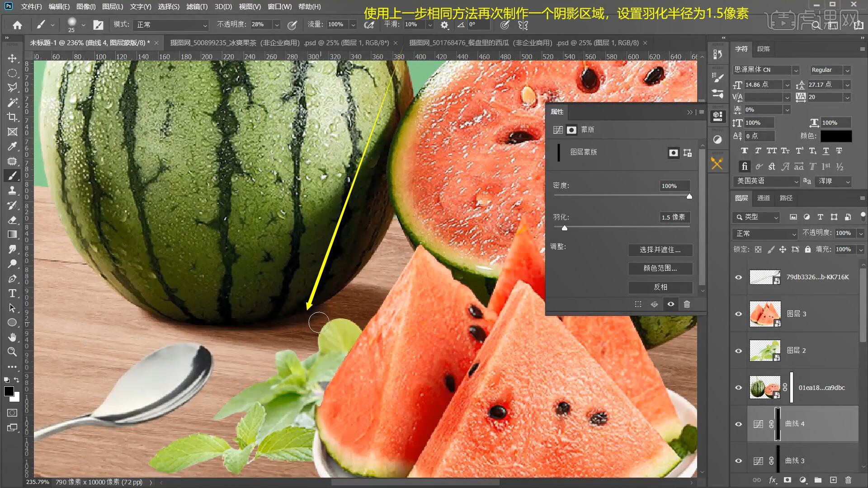Click the 颜色范围... button
This screenshot has width=868, height=488.
tap(660, 268)
